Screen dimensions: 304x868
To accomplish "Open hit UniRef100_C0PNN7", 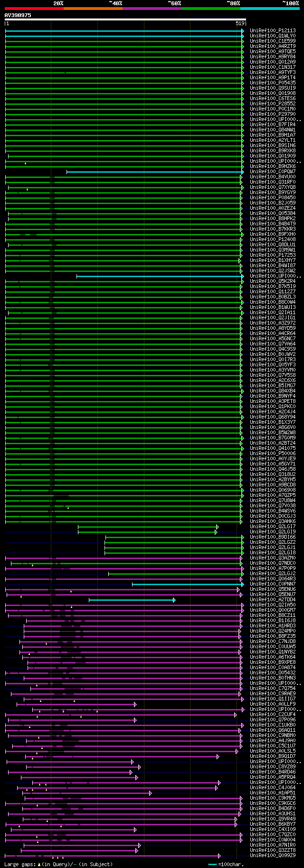I will 273,584.
